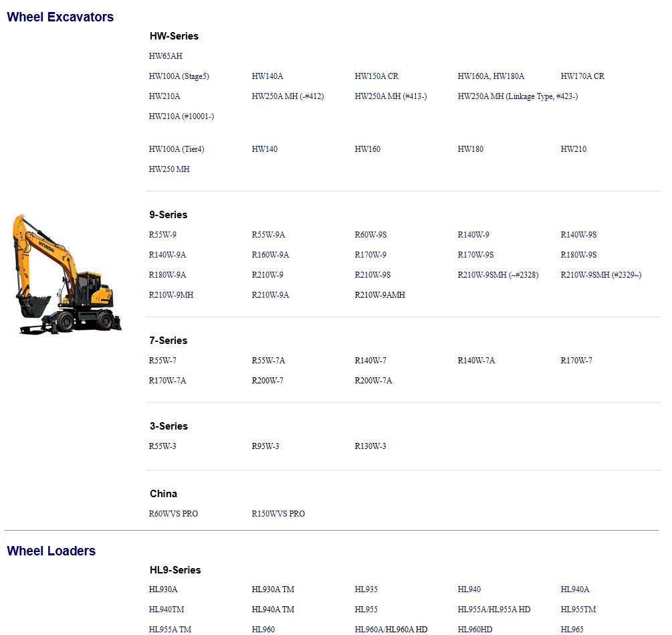
Task: Select the HW100A (Stage5) link
Action: click(x=179, y=76)
